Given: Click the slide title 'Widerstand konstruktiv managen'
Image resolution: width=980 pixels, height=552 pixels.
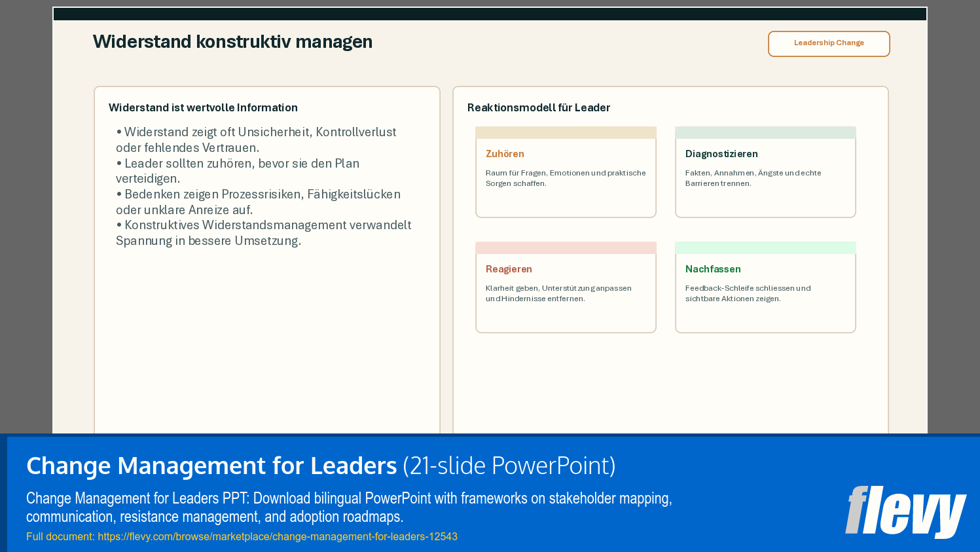Looking at the screenshot, I should tap(232, 42).
